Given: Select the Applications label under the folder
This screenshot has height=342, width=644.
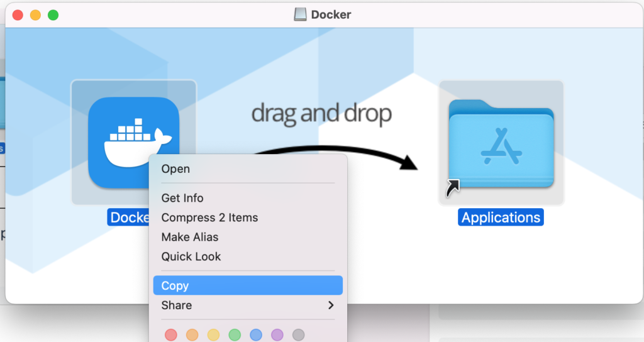Looking at the screenshot, I should point(501,218).
